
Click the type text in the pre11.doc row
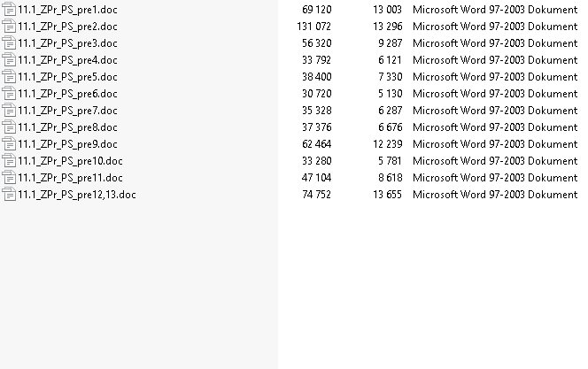coord(495,178)
